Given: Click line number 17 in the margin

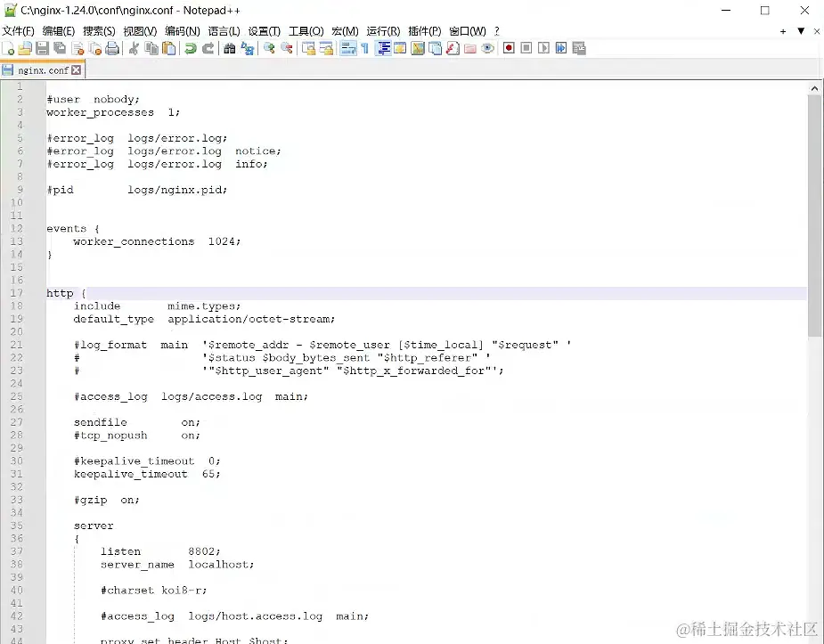Looking at the screenshot, I should coord(16,293).
